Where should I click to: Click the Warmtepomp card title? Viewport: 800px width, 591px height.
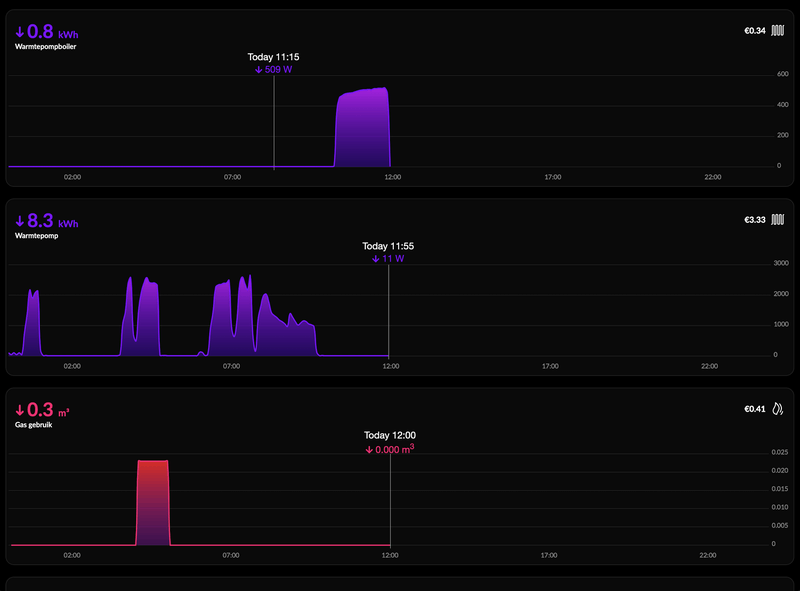click(36, 236)
